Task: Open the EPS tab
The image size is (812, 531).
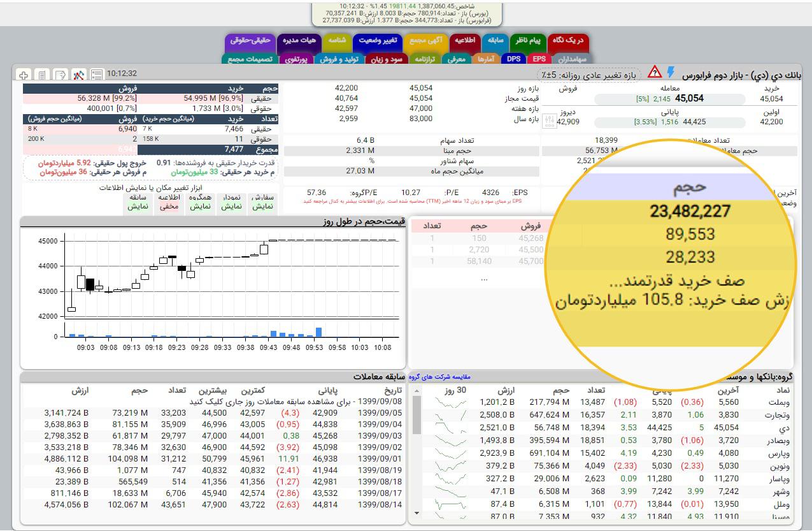Action: click(x=539, y=59)
